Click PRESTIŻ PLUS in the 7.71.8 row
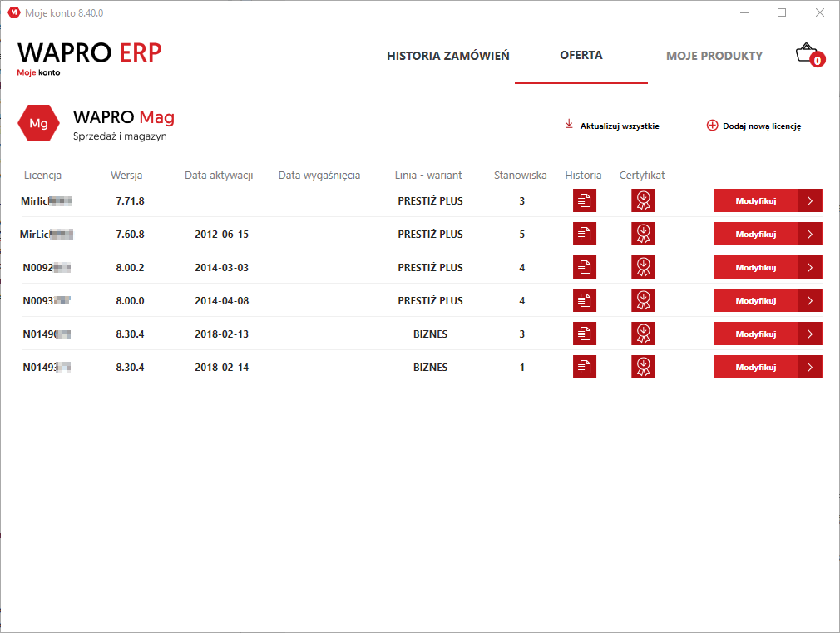Screen dimensions: 840x633 430,201
